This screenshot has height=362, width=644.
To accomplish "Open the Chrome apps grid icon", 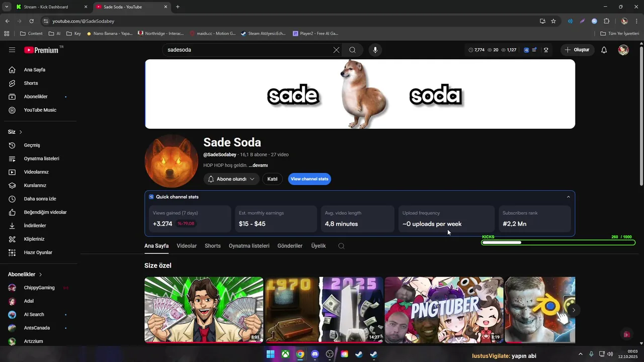I will click(x=7, y=34).
